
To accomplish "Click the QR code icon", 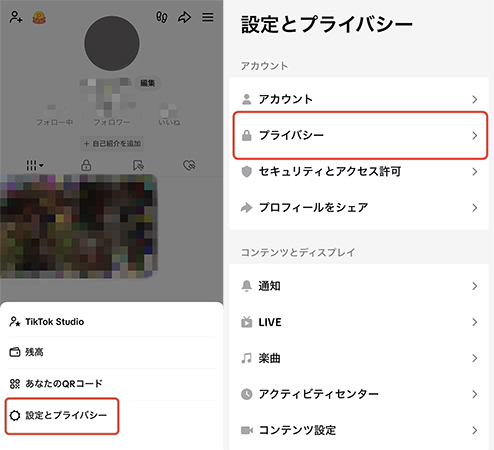I will [15, 384].
